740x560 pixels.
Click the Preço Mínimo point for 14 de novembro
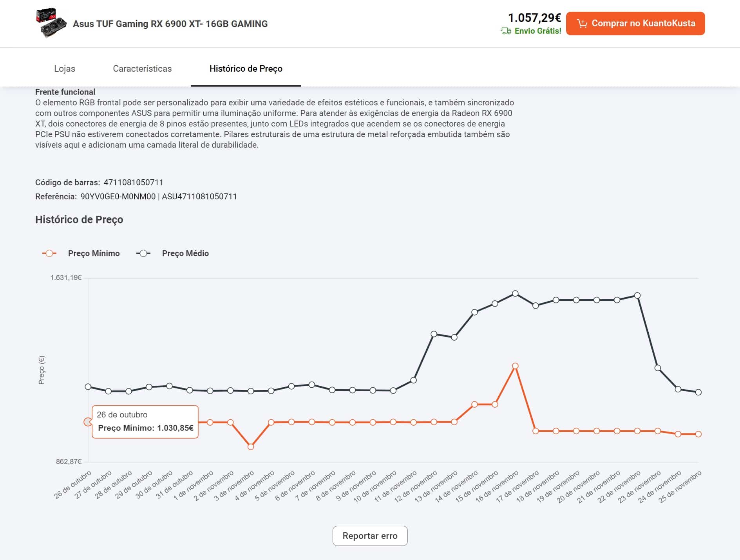474,405
